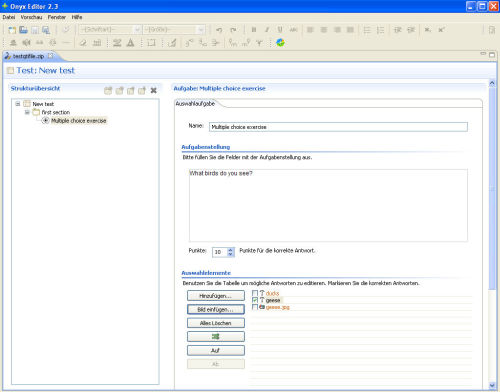Click the Auf button

pos(216,350)
